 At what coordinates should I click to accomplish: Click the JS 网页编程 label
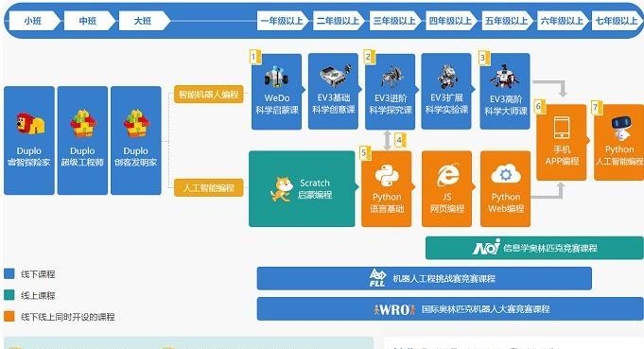pos(447,202)
